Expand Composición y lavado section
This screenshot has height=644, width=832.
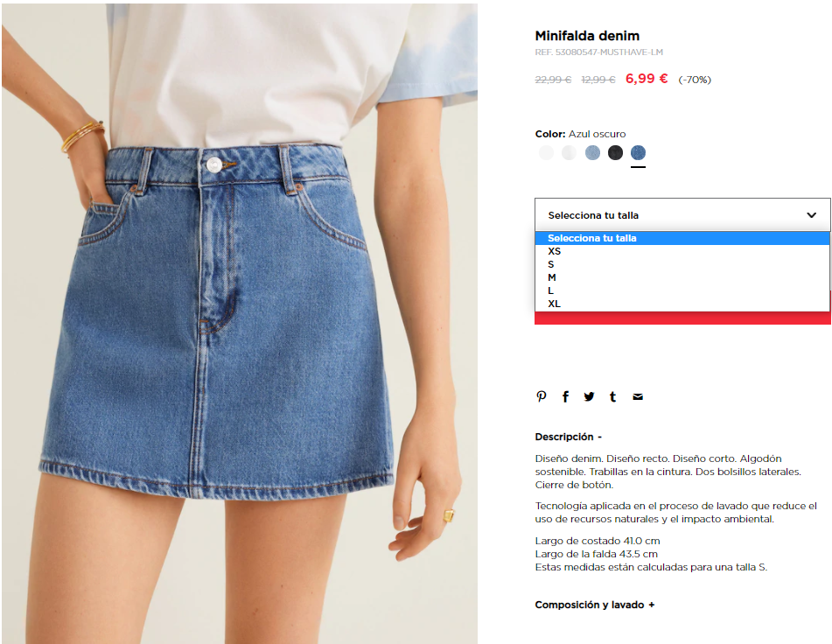tap(595, 605)
